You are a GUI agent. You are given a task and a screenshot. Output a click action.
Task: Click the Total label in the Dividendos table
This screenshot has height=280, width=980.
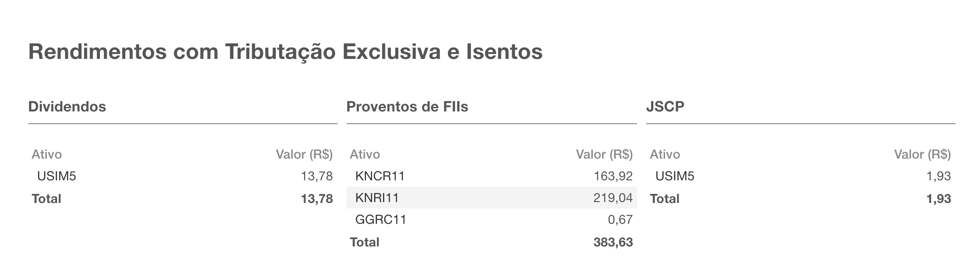[46, 198]
